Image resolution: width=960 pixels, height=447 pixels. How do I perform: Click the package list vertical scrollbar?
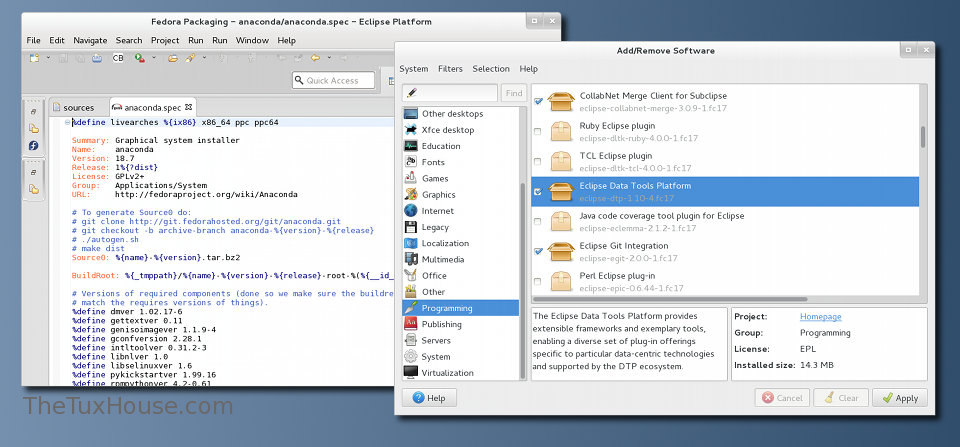pos(922,135)
